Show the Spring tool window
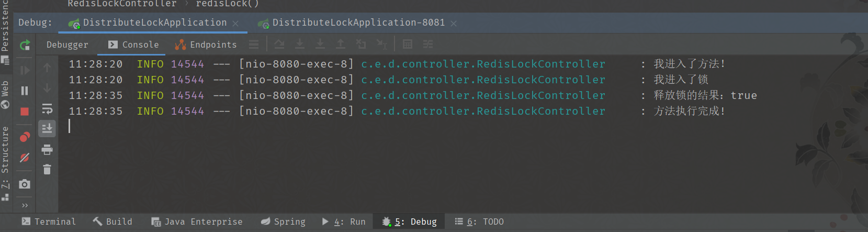This screenshot has height=232, width=868. tap(283, 222)
